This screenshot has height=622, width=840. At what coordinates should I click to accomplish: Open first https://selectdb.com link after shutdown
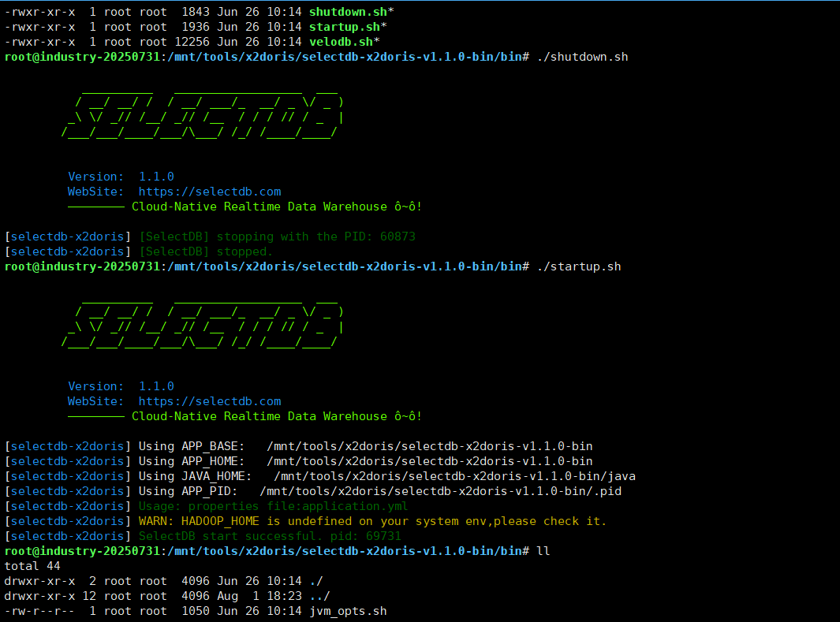210,192
